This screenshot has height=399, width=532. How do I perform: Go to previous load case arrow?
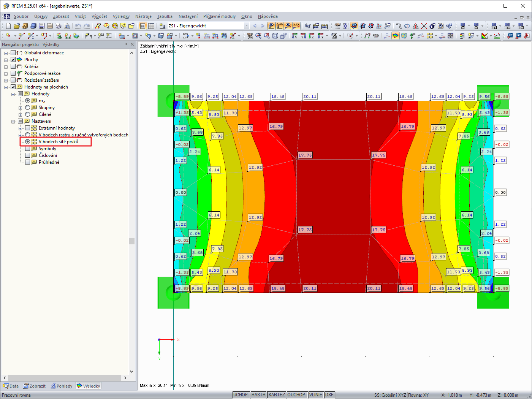[255, 26]
